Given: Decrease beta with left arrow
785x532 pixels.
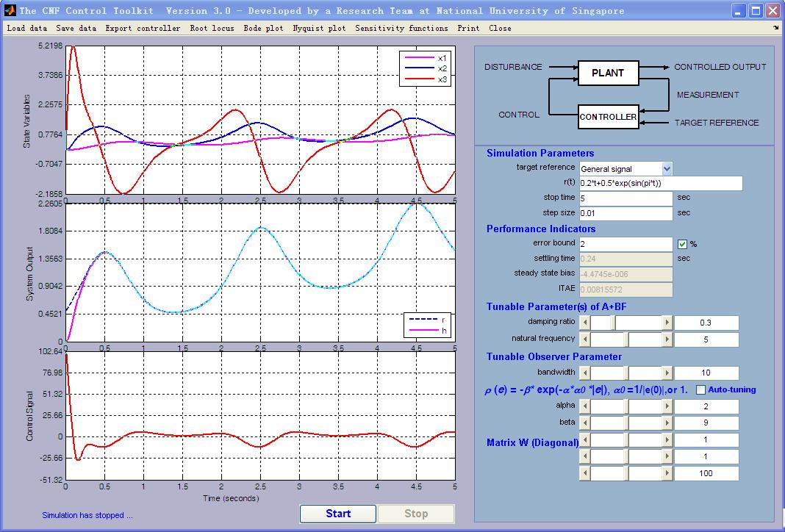Looking at the screenshot, I should pyautogui.click(x=585, y=423).
